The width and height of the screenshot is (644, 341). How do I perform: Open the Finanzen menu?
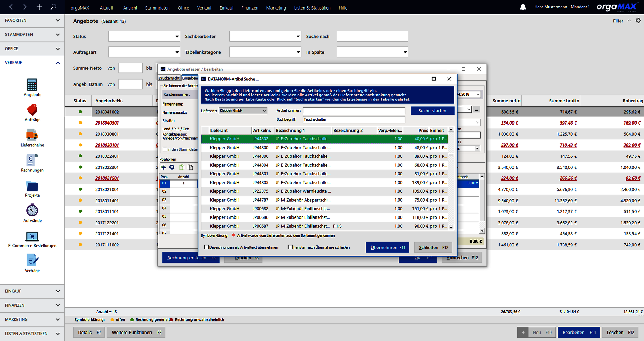pyautogui.click(x=250, y=8)
